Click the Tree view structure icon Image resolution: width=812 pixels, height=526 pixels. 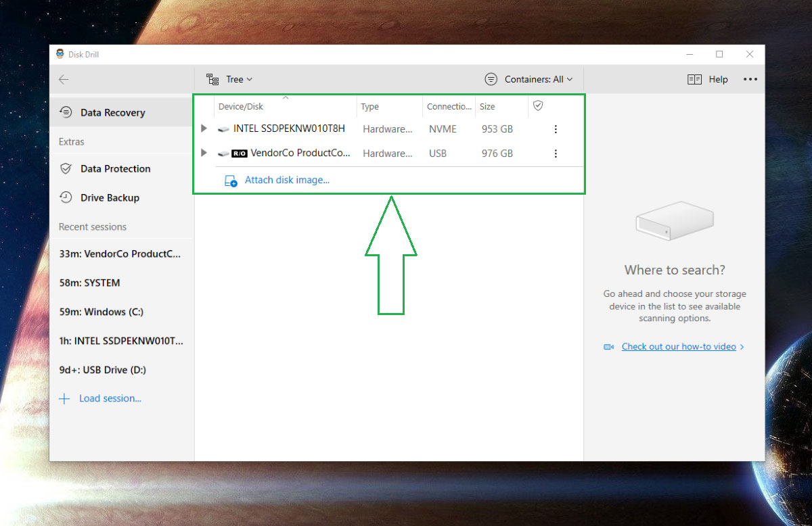point(212,80)
